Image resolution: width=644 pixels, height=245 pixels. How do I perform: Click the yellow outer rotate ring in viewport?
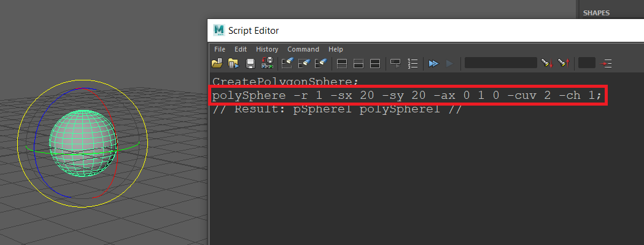click(x=82, y=80)
